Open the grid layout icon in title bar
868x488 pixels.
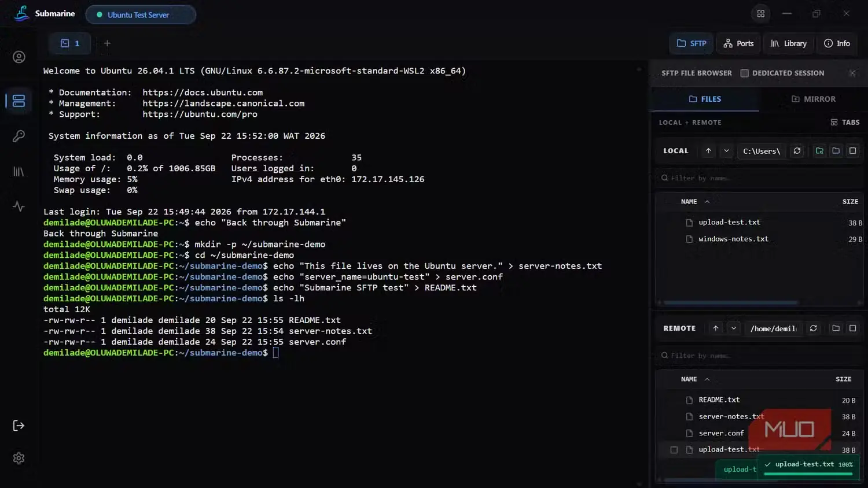(761, 14)
